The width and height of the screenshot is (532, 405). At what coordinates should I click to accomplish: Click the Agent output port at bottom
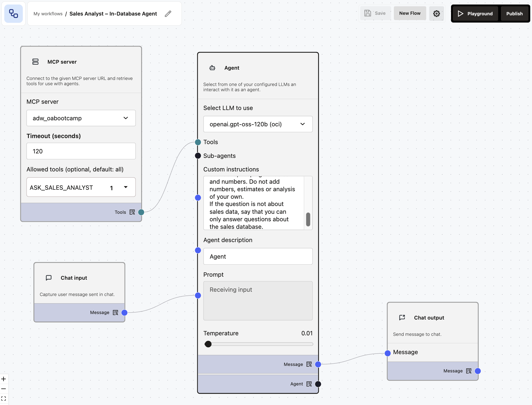pyautogui.click(x=318, y=384)
